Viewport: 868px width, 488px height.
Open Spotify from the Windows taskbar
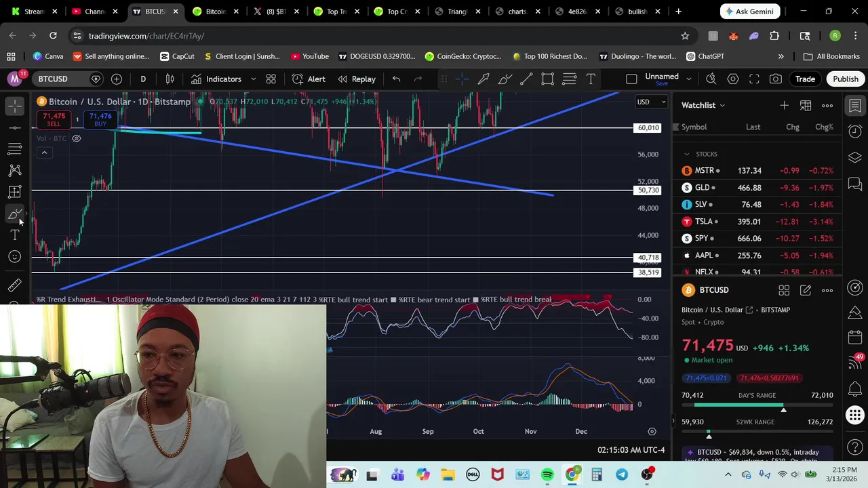(x=547, y=474)
